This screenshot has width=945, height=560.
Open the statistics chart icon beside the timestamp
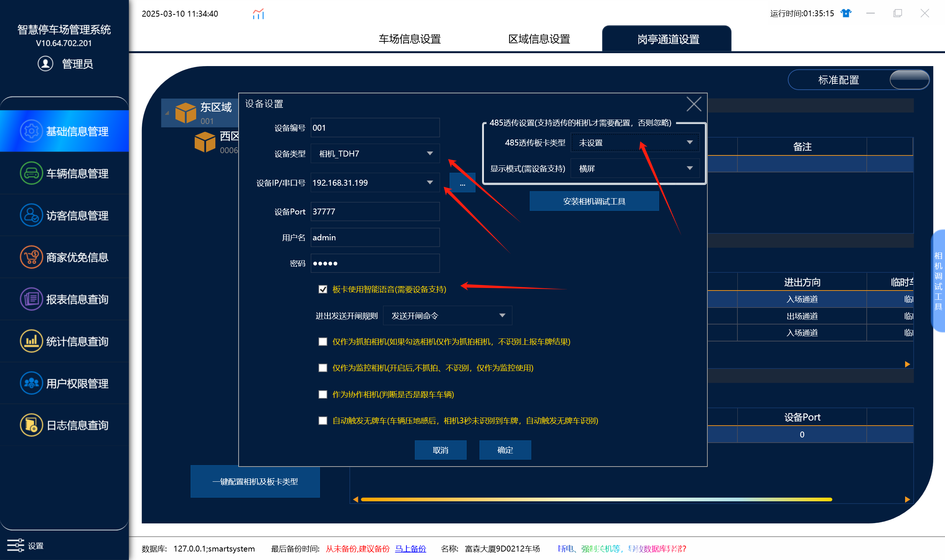click(258, 14)
